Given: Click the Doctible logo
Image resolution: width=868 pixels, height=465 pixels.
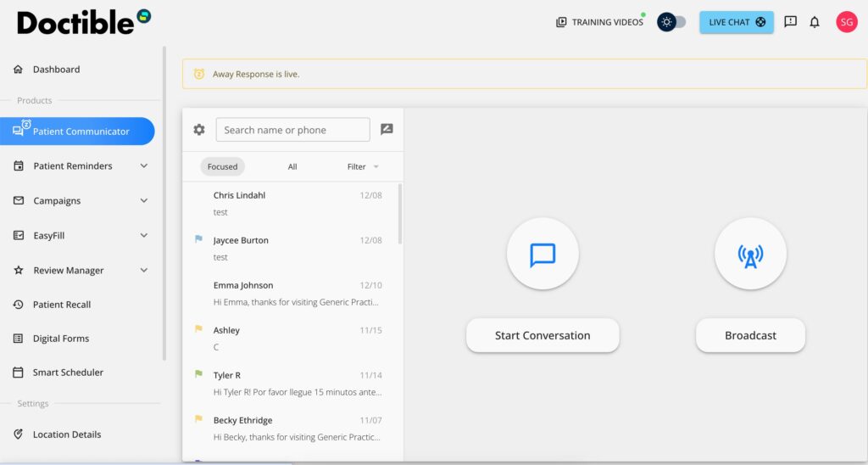Looking at the screenshot, I should pos(84,23).
